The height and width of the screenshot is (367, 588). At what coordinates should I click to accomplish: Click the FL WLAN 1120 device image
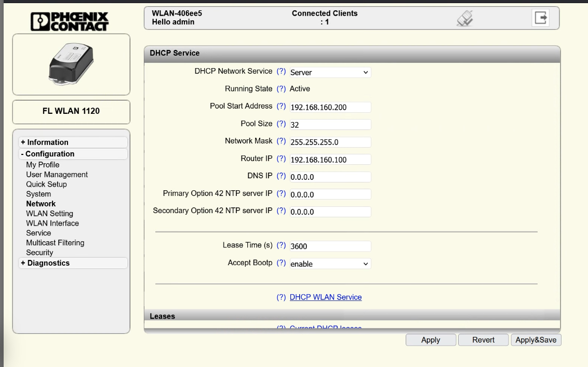point(71,64)
